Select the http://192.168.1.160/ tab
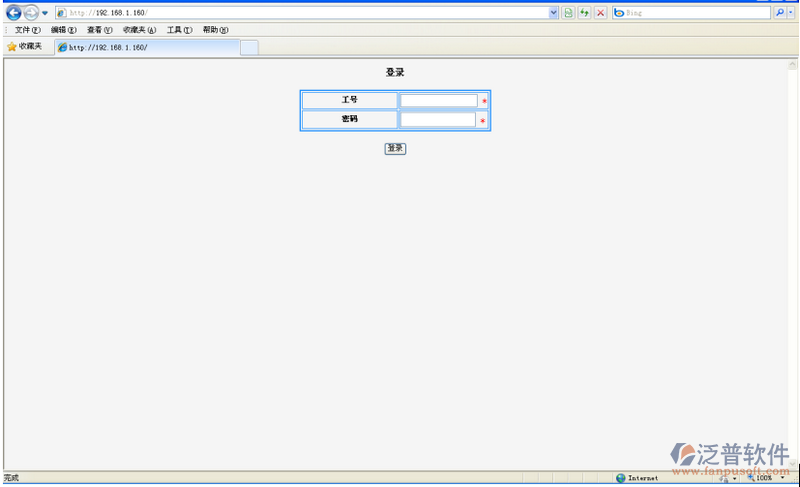 point(147,47)
